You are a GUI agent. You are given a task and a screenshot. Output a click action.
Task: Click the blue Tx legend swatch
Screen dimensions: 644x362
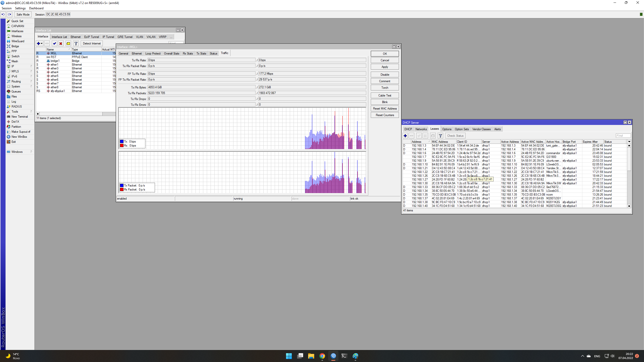click(x=122, y=142)
